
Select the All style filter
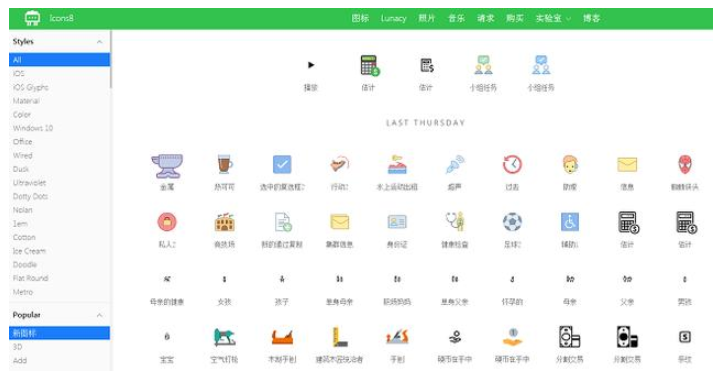pyautogui.click(x=59, y=60)
